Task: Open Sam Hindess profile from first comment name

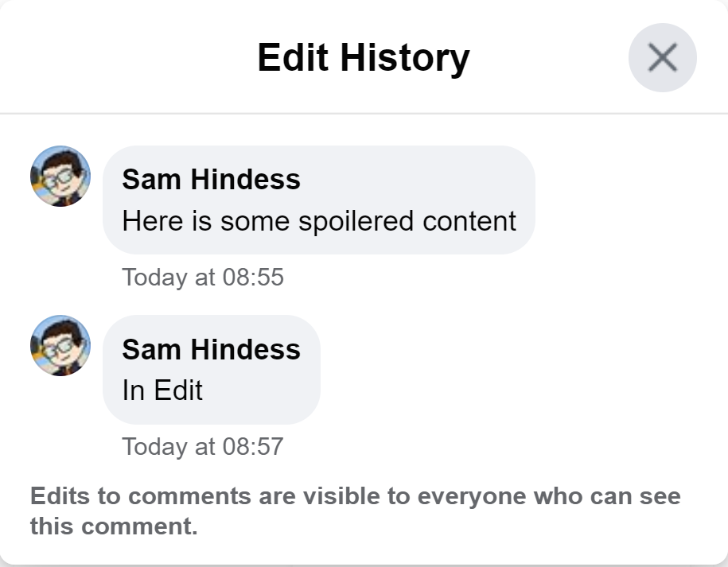Action: pos(211,180)
